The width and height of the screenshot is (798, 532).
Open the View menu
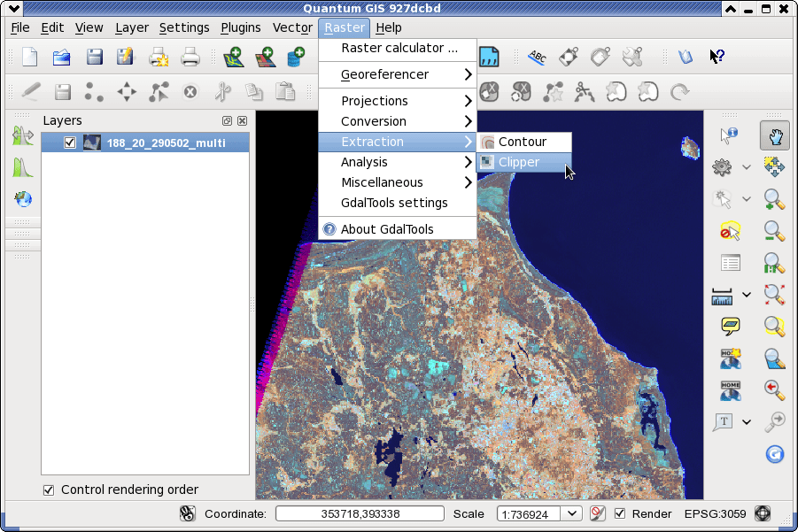point(89,27)
